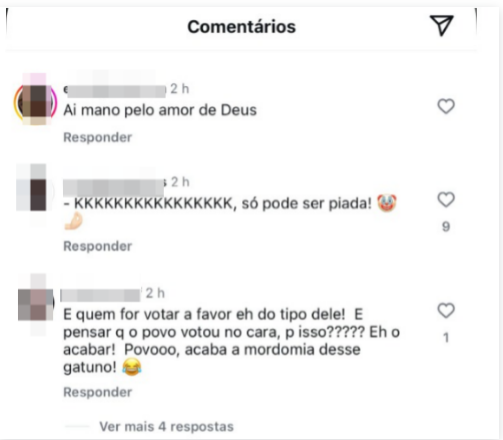
Task: Reply to the "gatuno" comment
Action: 98,392
